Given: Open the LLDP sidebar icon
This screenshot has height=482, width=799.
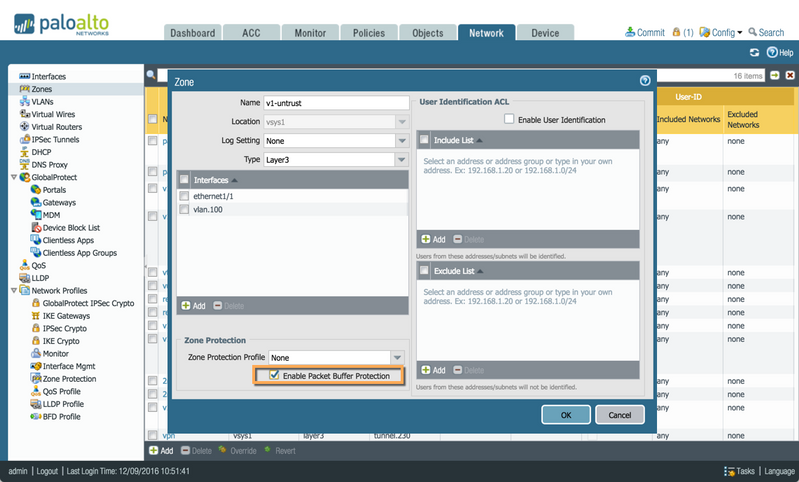Looking at the screenshot, I should tap(24, 278).
